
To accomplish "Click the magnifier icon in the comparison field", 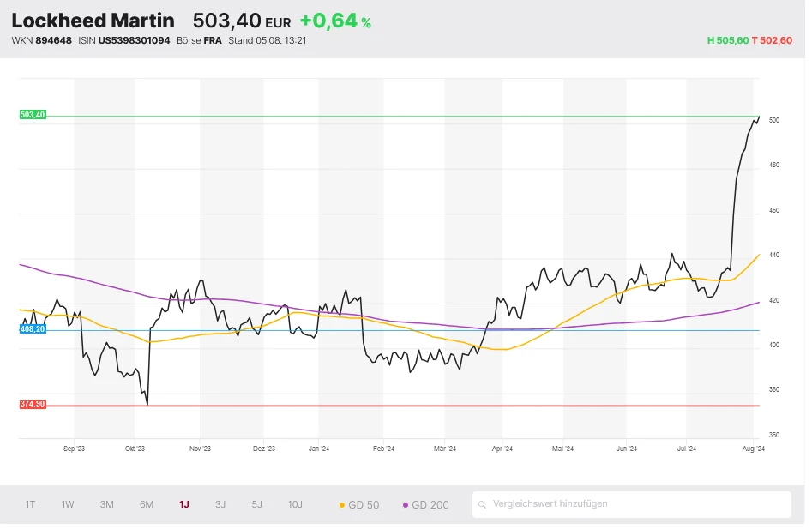I will click(x=484, y=504).
